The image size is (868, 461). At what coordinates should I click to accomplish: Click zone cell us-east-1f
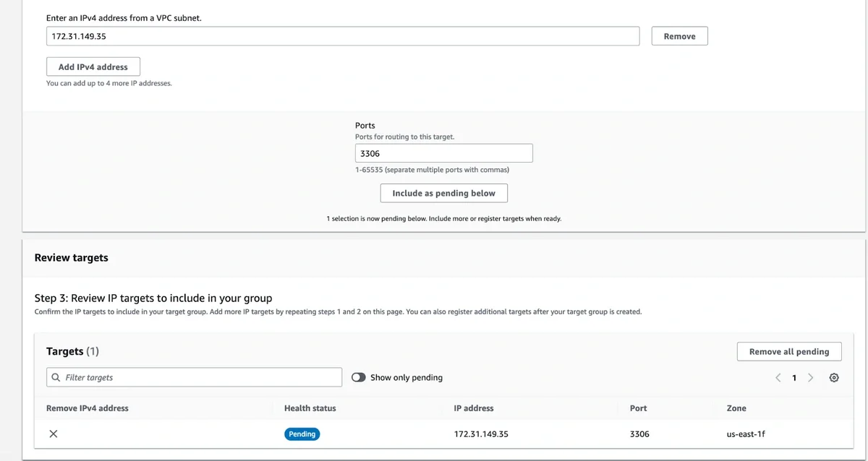[x=746, y=434]
